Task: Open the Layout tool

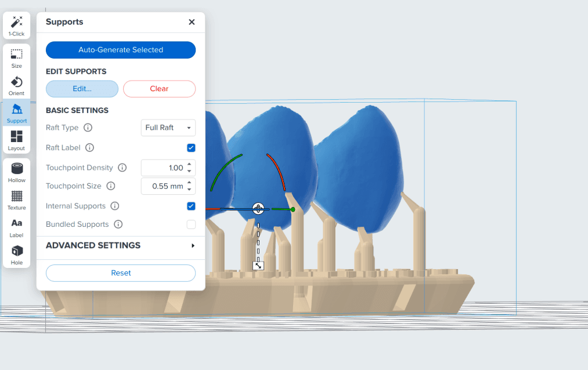Action: tap(17, 140)
